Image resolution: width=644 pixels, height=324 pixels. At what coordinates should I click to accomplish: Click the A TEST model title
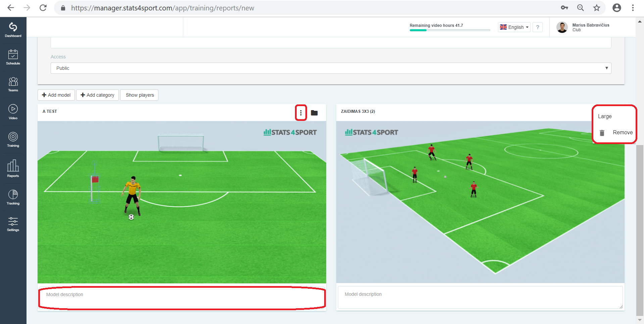[50, 111]
